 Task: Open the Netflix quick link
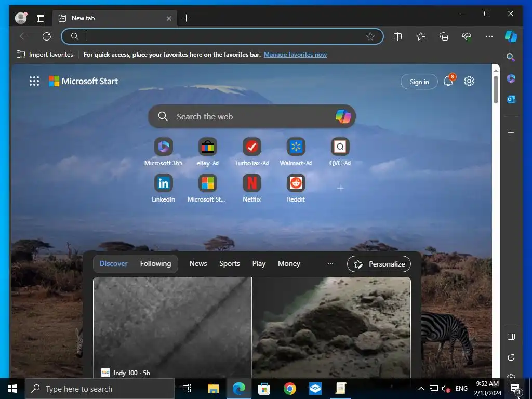pyautogui.click(x=252, y=188)
